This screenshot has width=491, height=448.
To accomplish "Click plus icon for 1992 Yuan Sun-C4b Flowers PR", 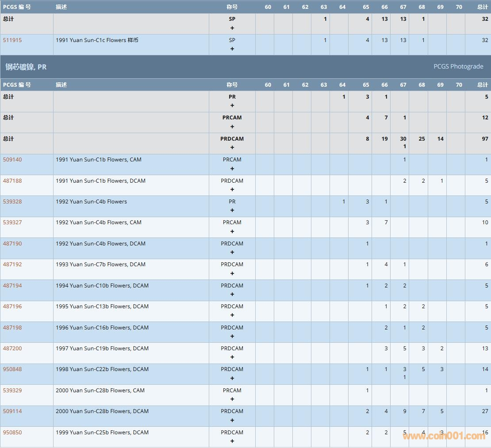I will 232,210.
